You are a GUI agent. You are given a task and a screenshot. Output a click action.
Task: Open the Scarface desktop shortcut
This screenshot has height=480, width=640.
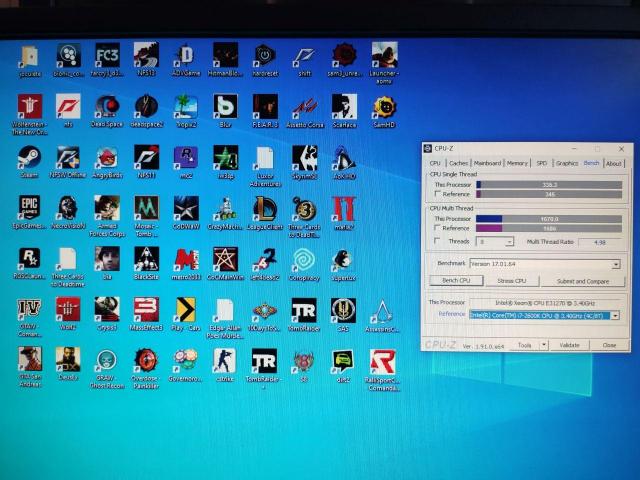344,111
